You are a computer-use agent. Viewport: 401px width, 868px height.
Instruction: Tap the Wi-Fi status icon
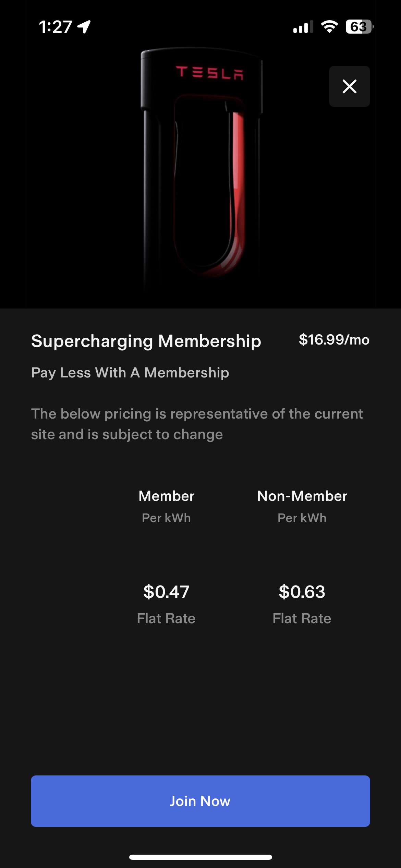(x=329, y=27)
